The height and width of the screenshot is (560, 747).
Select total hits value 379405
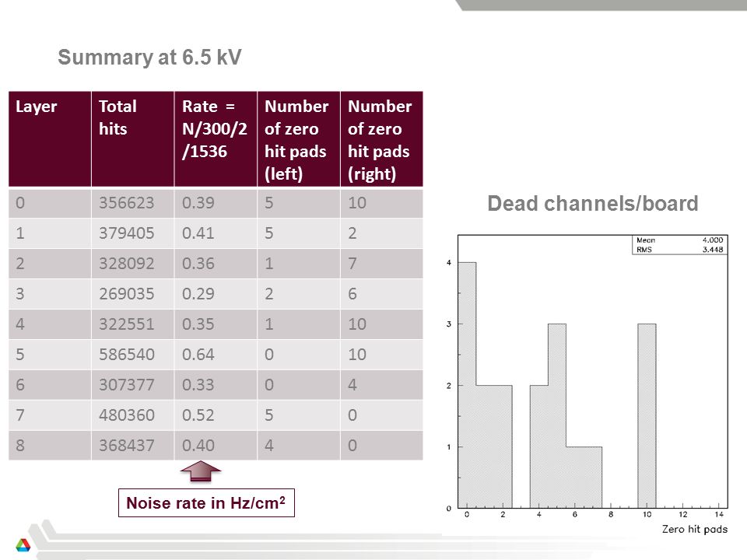point(126,233)
